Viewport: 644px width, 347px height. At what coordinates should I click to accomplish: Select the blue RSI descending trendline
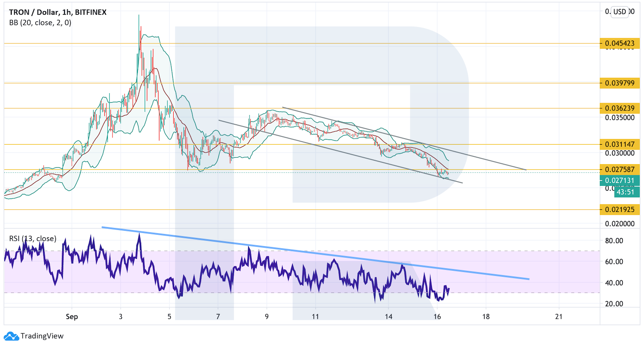pos(315,253)
